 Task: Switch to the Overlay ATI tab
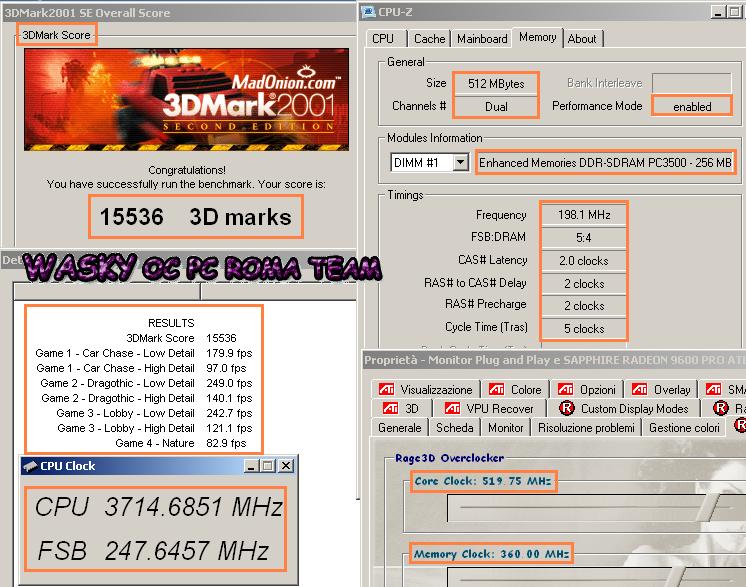coord(661,390)
